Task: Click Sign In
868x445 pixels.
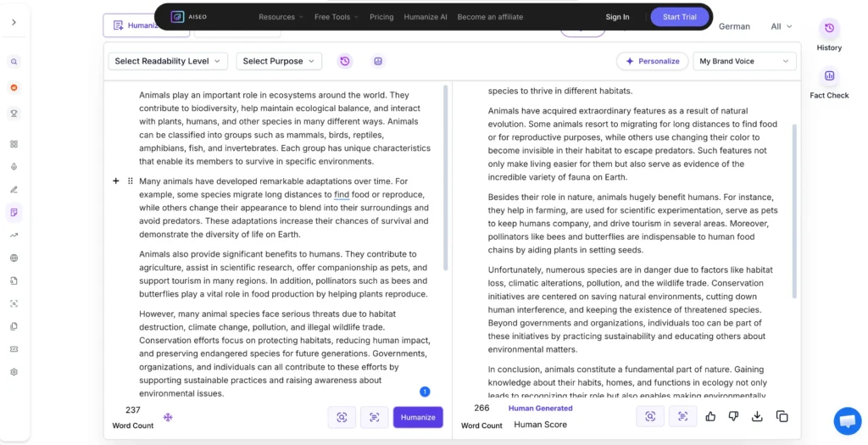Action: 617,17
